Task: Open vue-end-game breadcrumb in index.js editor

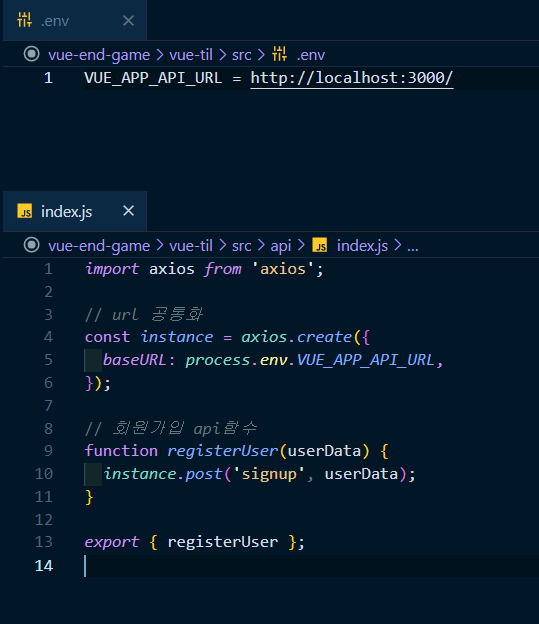Action: (99, 246)
